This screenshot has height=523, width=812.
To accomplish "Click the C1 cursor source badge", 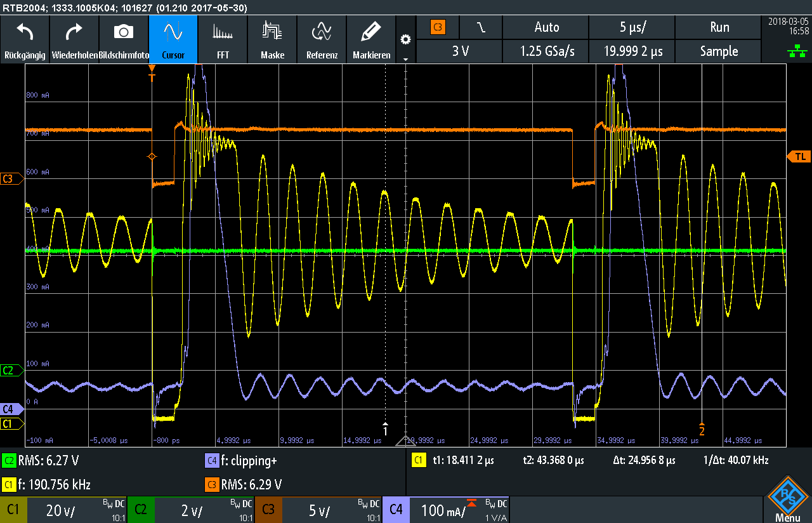I will point(419,460).
